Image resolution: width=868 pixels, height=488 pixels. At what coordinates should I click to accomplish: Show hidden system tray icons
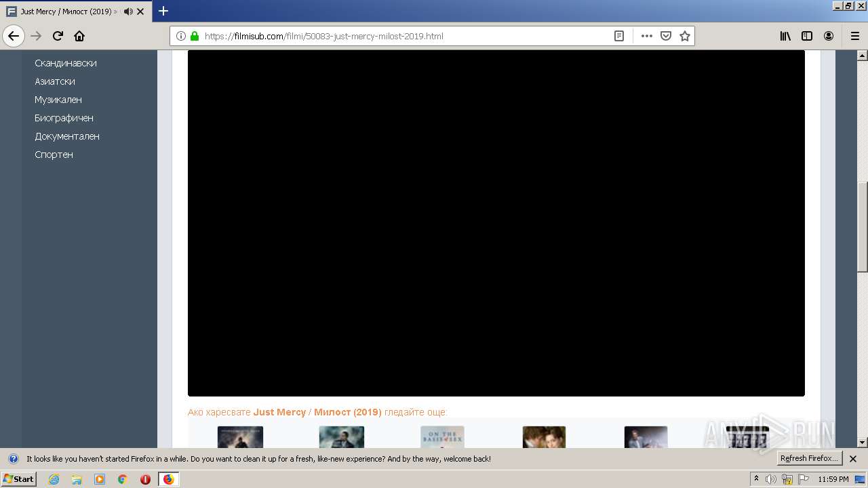pyautogui.click(x=756, y=479)
